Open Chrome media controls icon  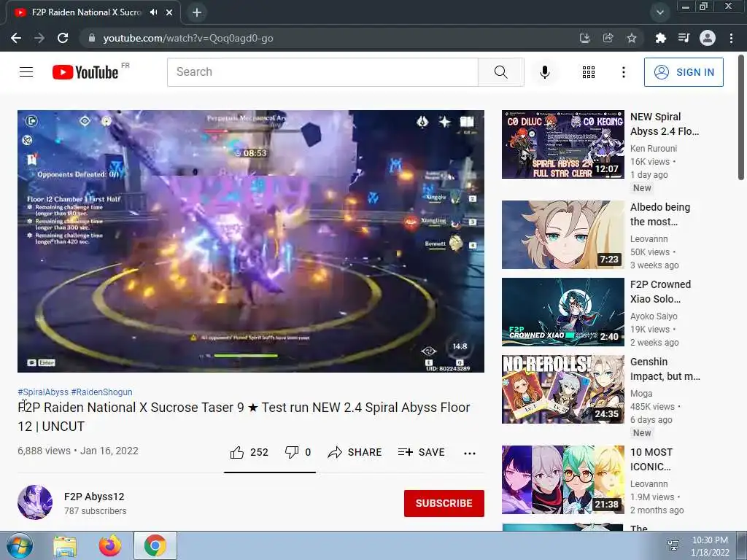(x=684, y=38)
